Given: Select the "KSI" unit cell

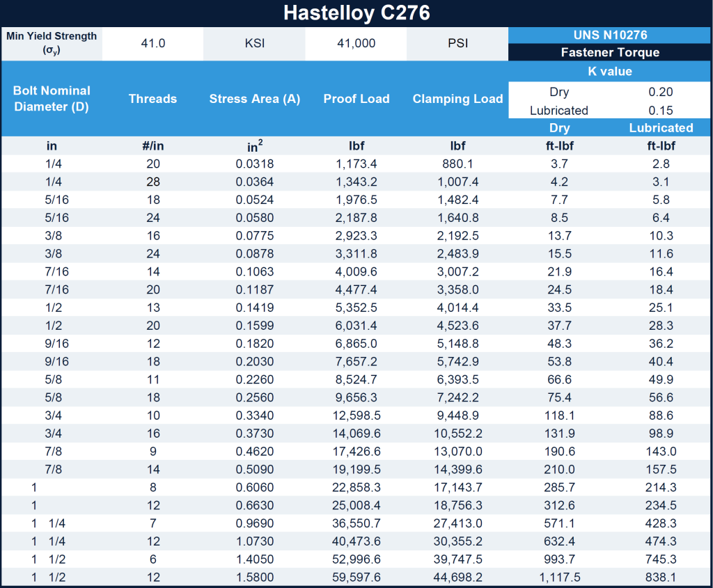Looking at the screenshot, I should [255, 43].
